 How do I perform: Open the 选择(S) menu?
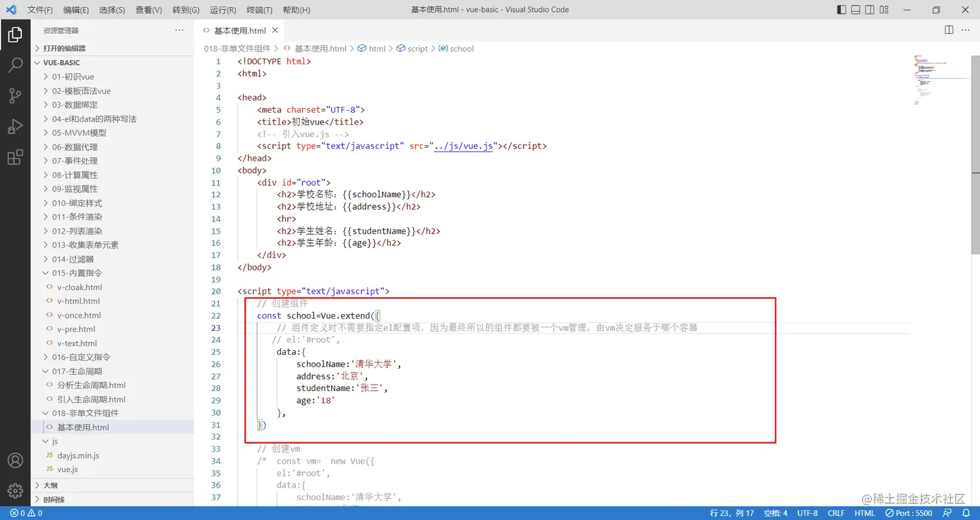point(112,10)
